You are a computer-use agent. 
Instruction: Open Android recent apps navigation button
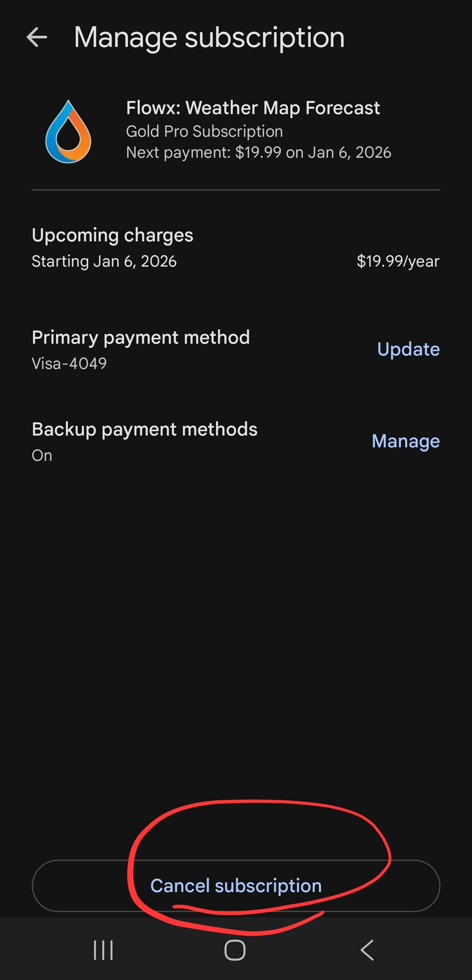click(103, 950)
